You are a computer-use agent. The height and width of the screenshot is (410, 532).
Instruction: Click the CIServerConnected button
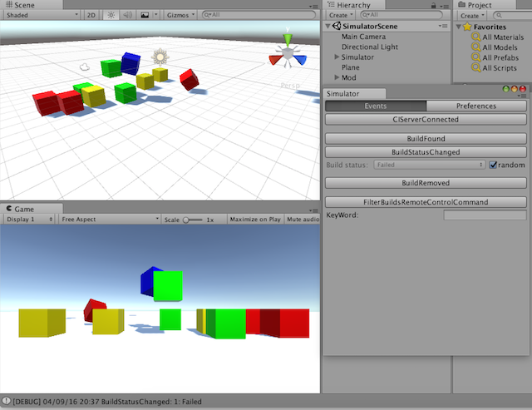coord(426,120)
